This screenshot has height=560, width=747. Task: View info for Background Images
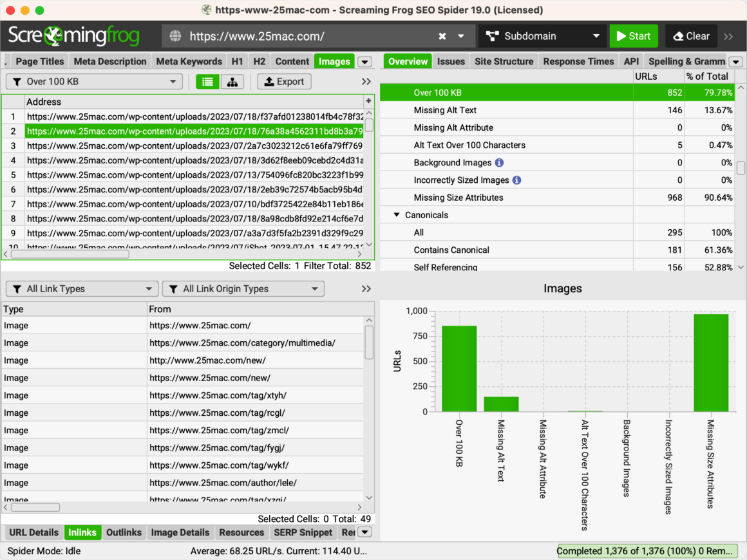tap(499, 162)
